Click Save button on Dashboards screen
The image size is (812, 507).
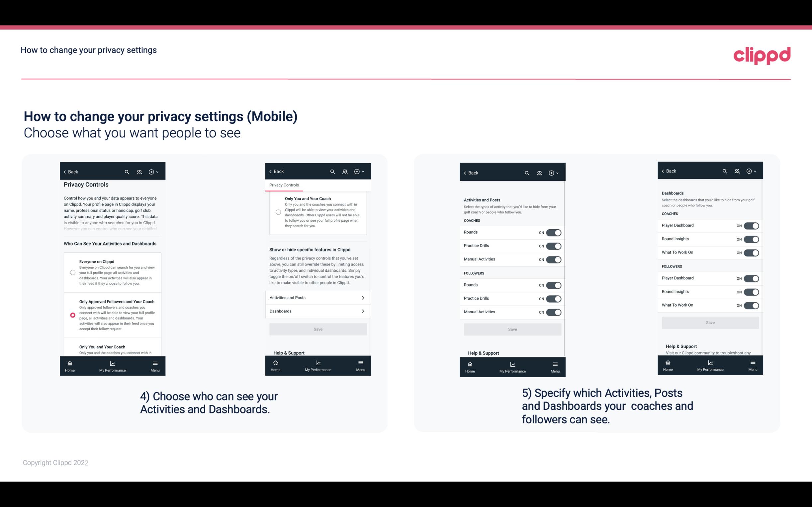point(710,323)
